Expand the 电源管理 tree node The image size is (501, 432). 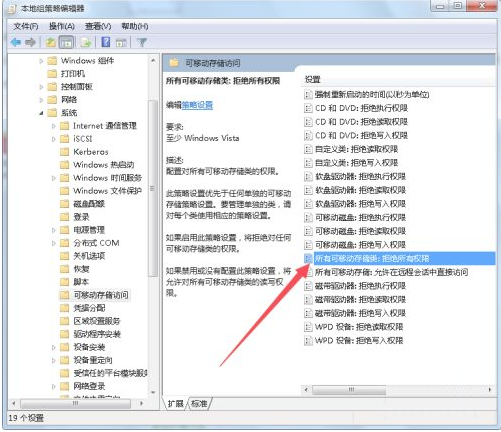(54, 230)
